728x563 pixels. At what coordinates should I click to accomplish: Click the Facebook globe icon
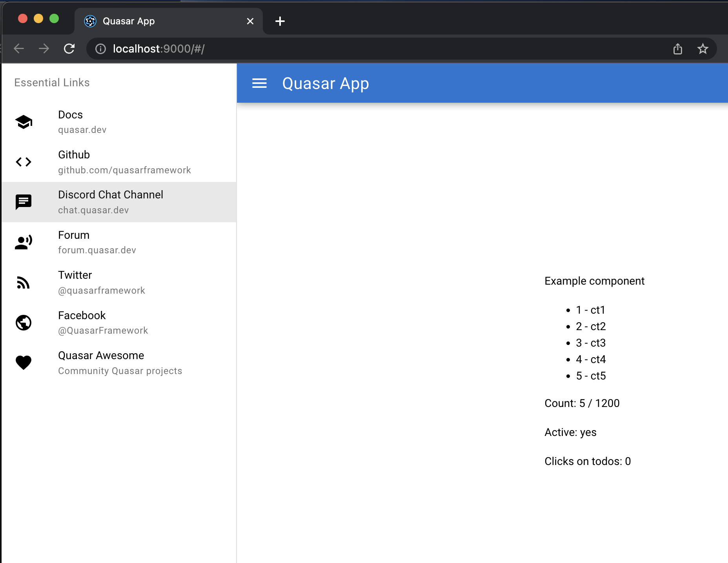click(24, 323)
